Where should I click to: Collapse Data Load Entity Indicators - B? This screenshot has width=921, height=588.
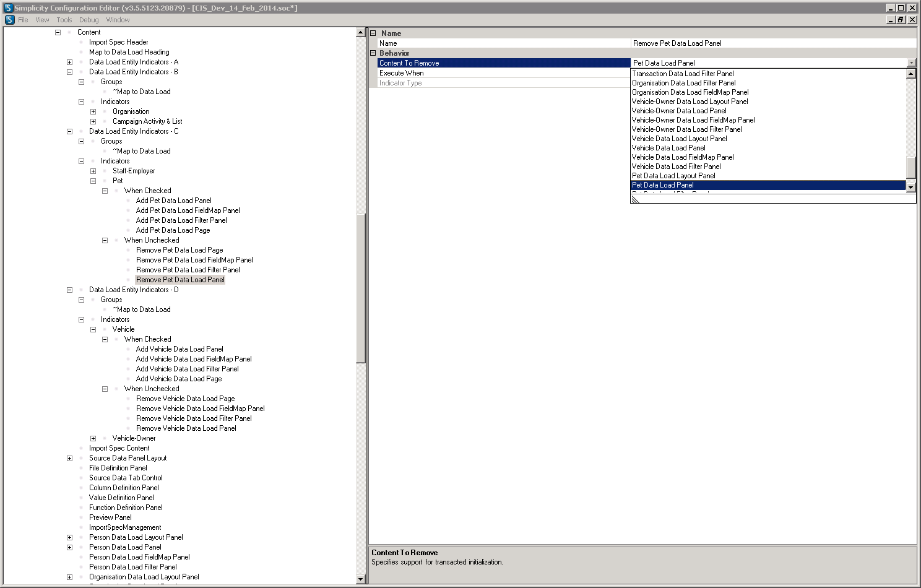coord(69,72)
